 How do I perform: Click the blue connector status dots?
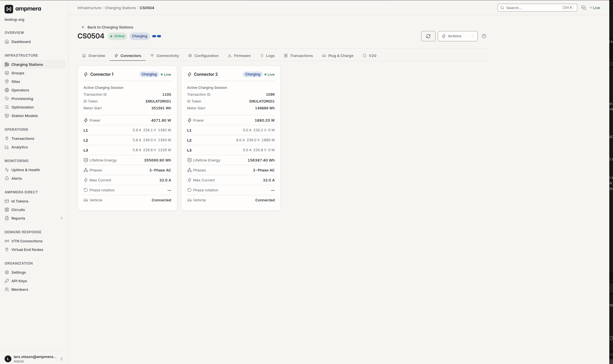point(156,36)
